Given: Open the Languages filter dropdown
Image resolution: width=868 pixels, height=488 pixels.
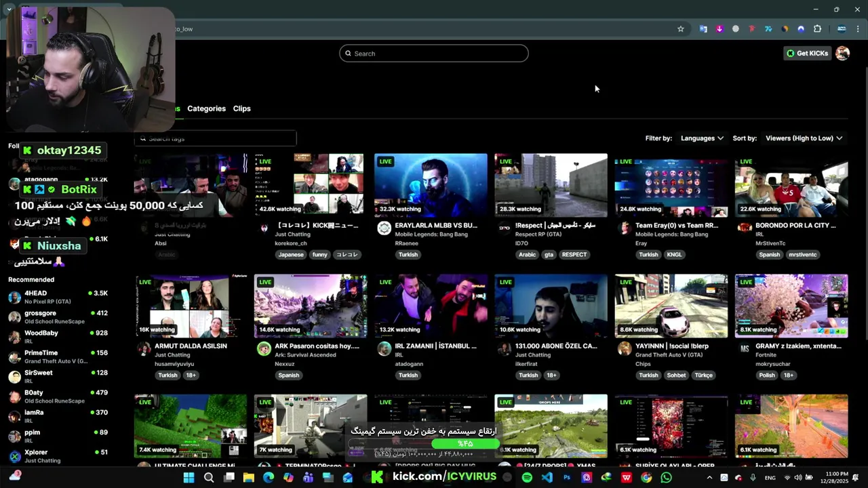Looking at the screenshot, I should click(702, 138).
